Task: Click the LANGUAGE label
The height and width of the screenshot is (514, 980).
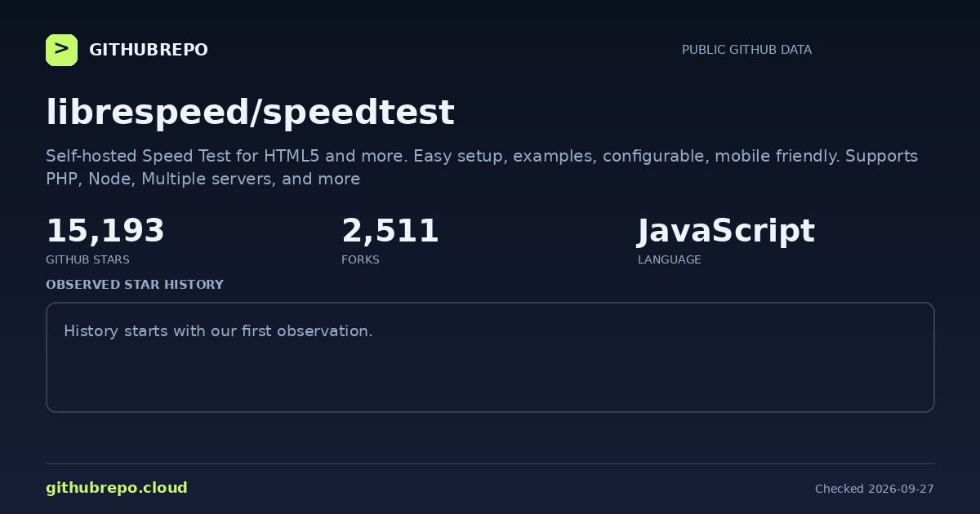Action: coord(669,259)
